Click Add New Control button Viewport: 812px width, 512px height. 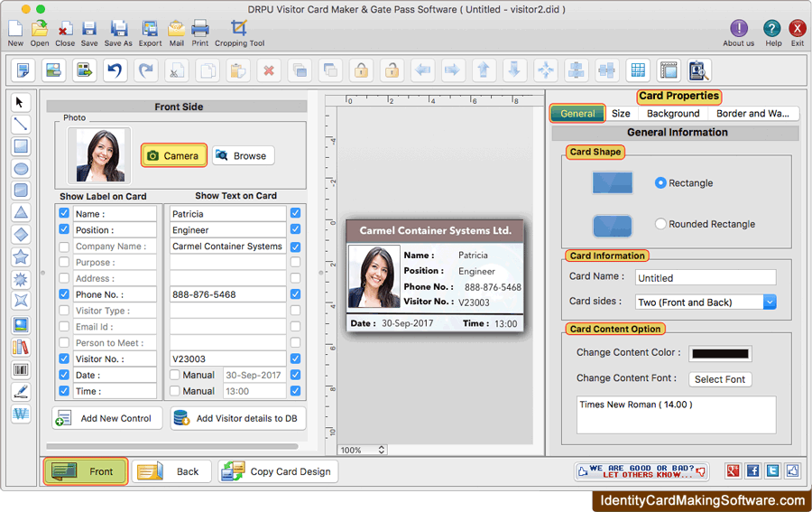(107, 418)
